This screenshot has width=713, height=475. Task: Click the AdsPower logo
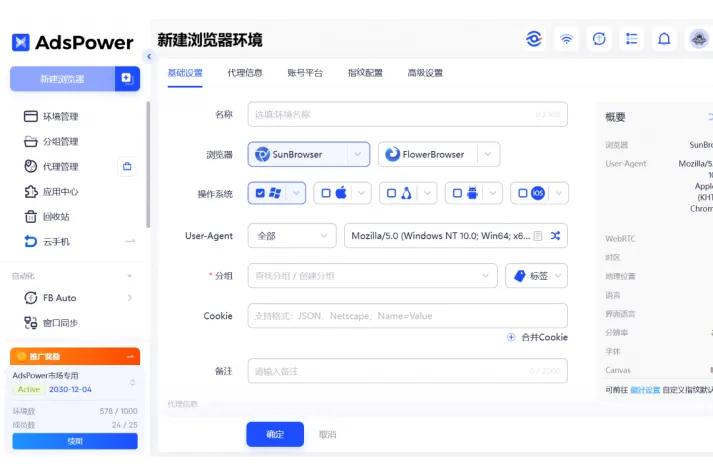click(x=73, y=42)
